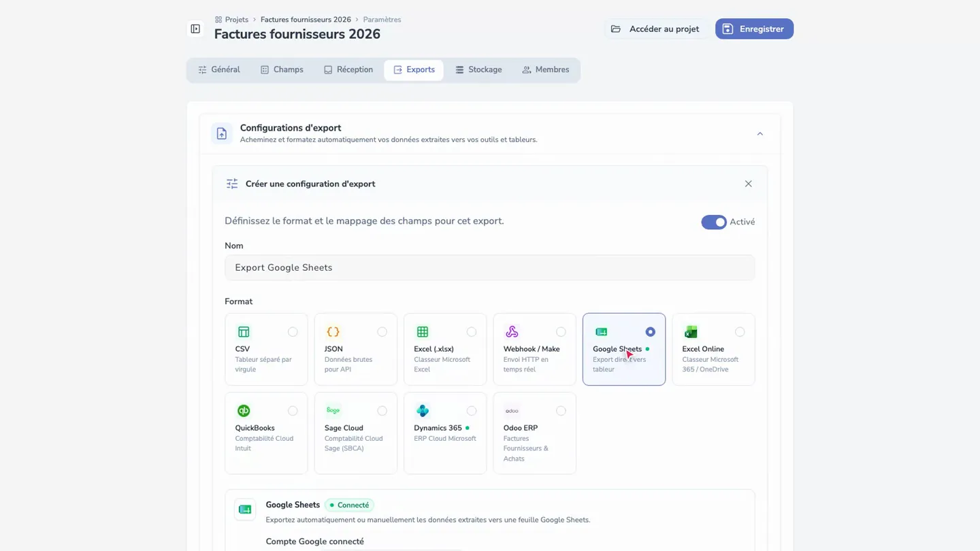Open the Factures fournisseurs 2026 breadcrumb
The image size is (980, 551).
pos(306,20)
